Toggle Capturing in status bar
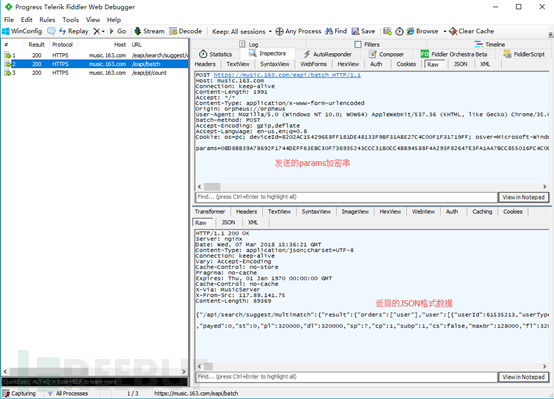This screenshot has width=554, height=399. coord(19,393)
